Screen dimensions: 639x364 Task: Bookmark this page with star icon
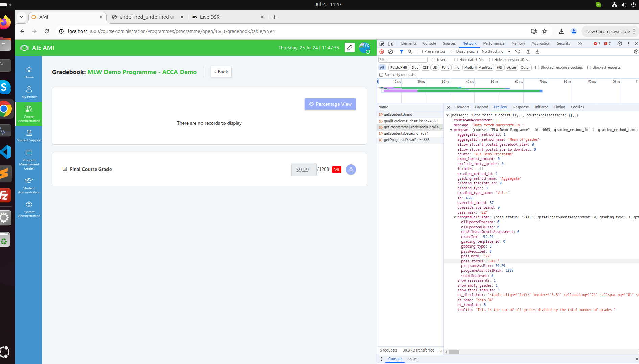coord(545,31)
